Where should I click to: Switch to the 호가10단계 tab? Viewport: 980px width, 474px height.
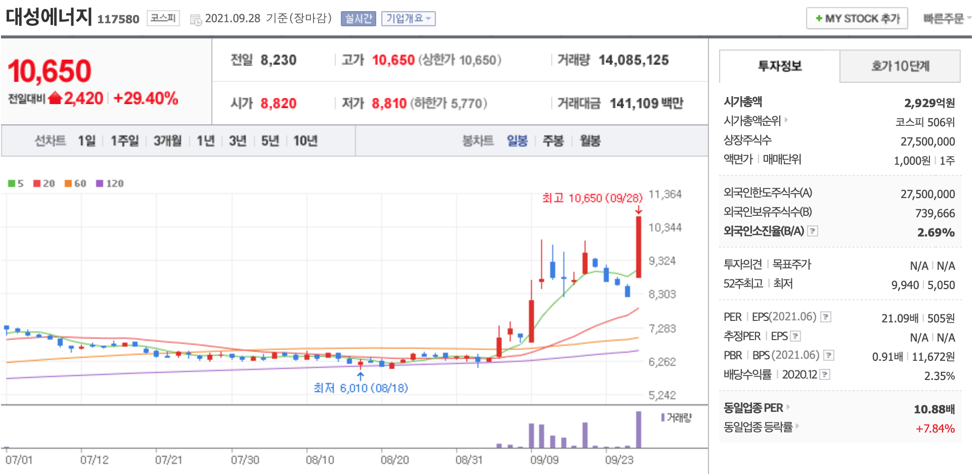coord(900,66)
